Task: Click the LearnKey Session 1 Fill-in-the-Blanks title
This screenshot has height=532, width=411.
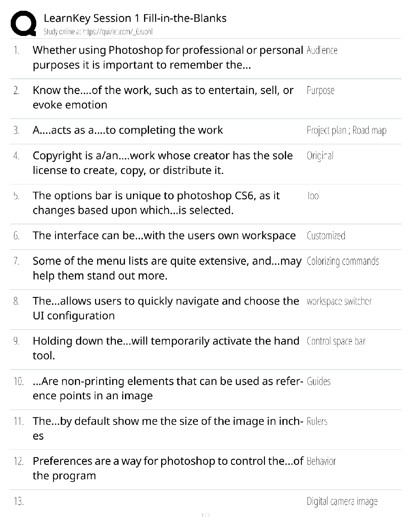Action: point(135,18)
